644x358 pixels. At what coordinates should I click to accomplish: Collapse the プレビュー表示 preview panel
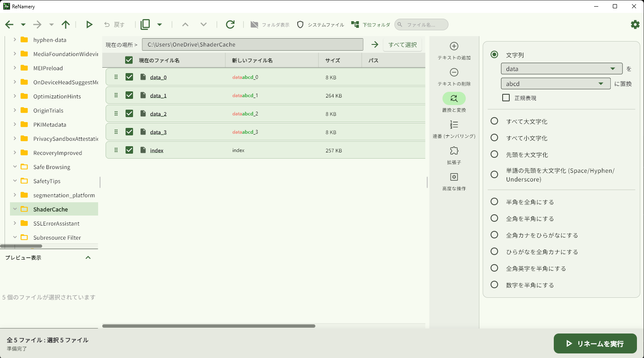(88, 257)
